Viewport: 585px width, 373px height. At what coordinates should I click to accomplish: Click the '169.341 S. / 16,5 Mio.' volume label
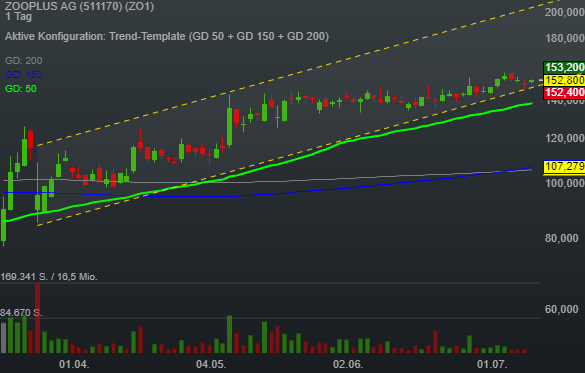(x=49, y=277)
